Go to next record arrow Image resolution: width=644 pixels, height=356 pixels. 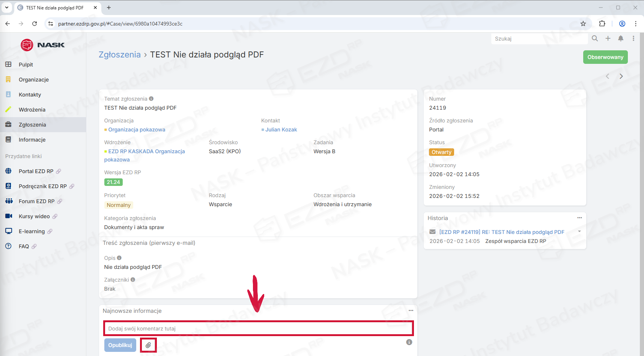click(x=621, y=76)
